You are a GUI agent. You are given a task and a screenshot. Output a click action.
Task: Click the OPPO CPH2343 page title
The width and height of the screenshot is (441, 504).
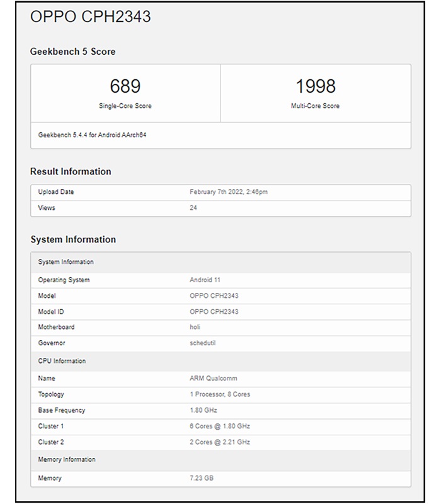click(x=90, y=16)
